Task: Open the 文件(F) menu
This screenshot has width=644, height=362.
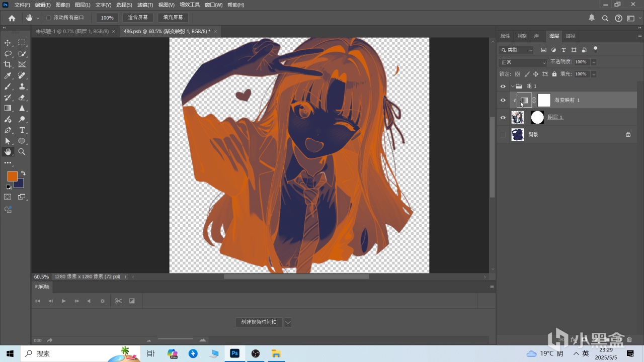Action: tap(23, 5)
